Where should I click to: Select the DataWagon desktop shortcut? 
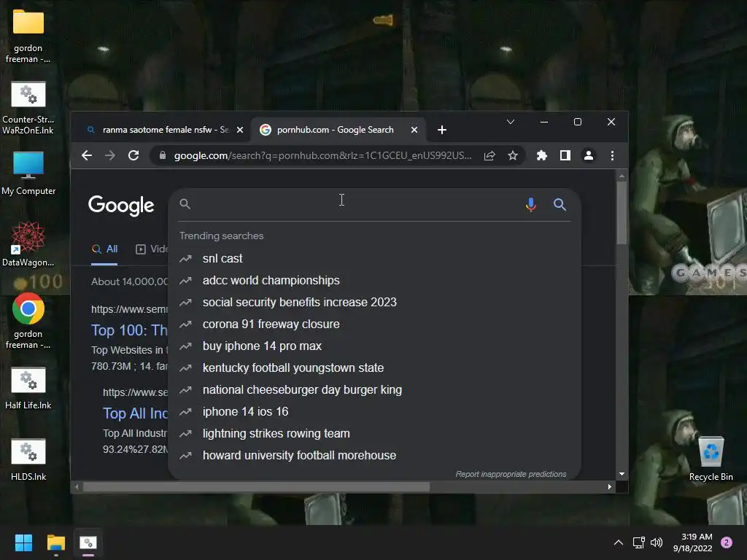click(x=28, y=244)
